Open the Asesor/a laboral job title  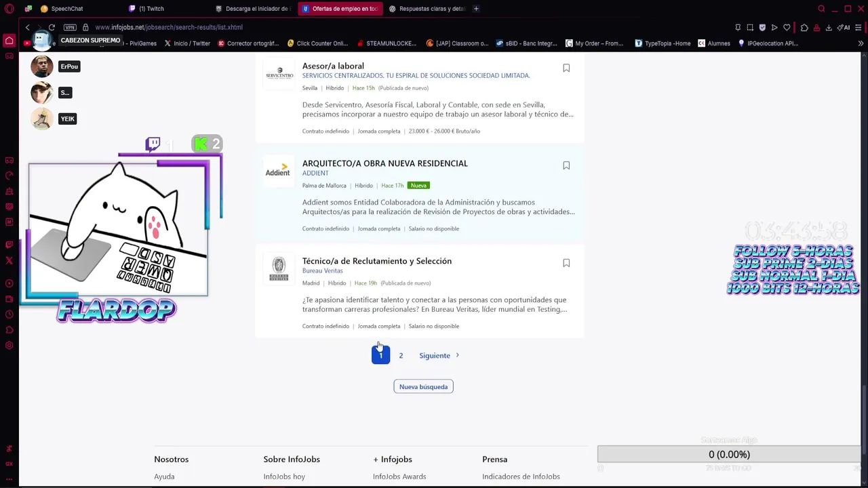(x=333, y=66)
